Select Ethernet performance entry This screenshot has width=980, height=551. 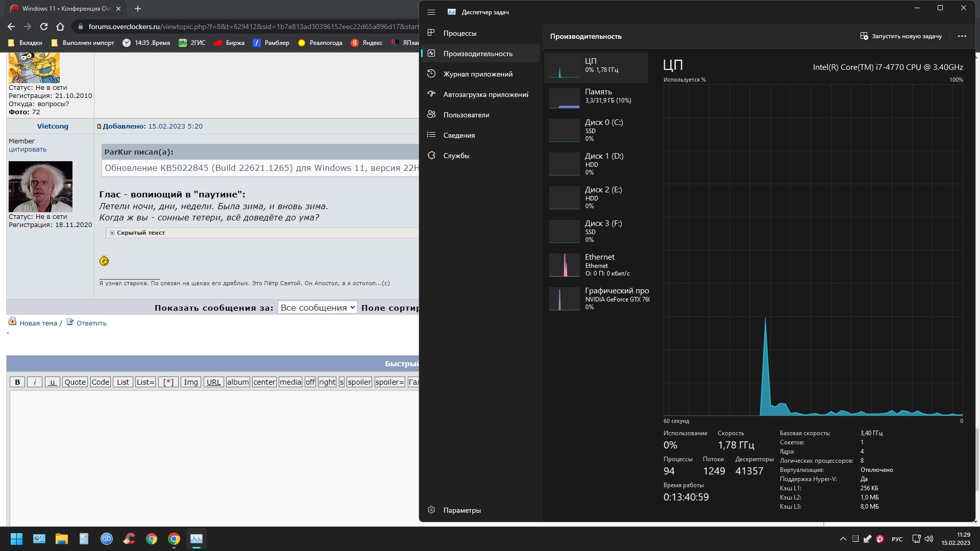[x=597, y=265]
